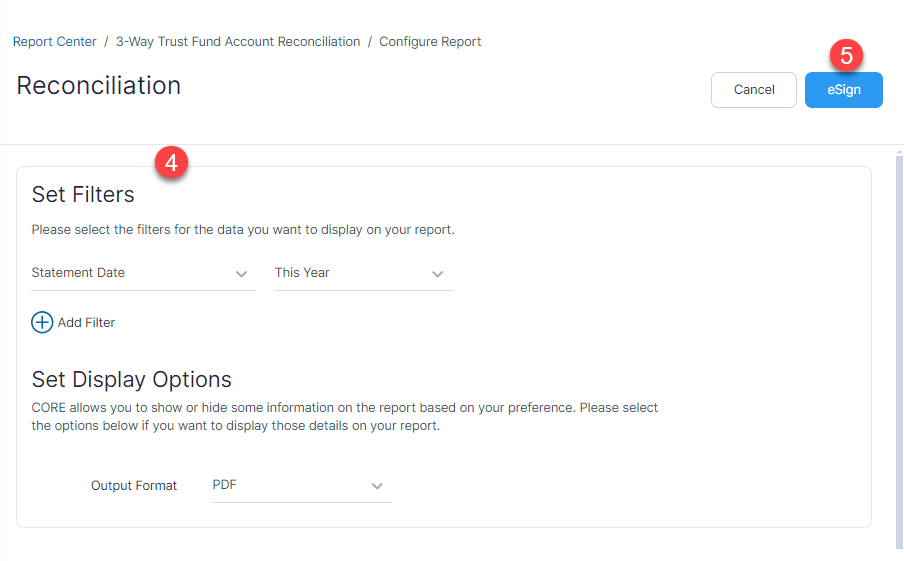Click the Output Format label

pyautogui.click(x=134, y=485)
